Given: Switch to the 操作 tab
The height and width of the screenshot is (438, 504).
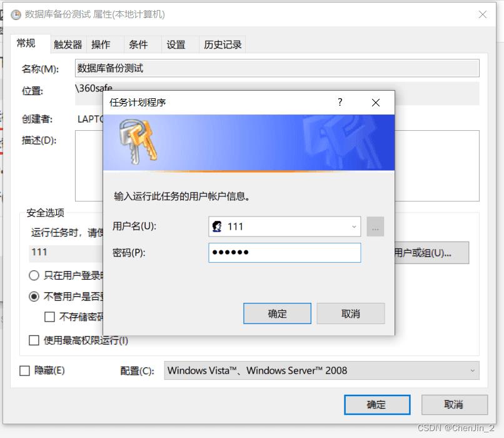Looking at the screenshot, I should 101,44.
